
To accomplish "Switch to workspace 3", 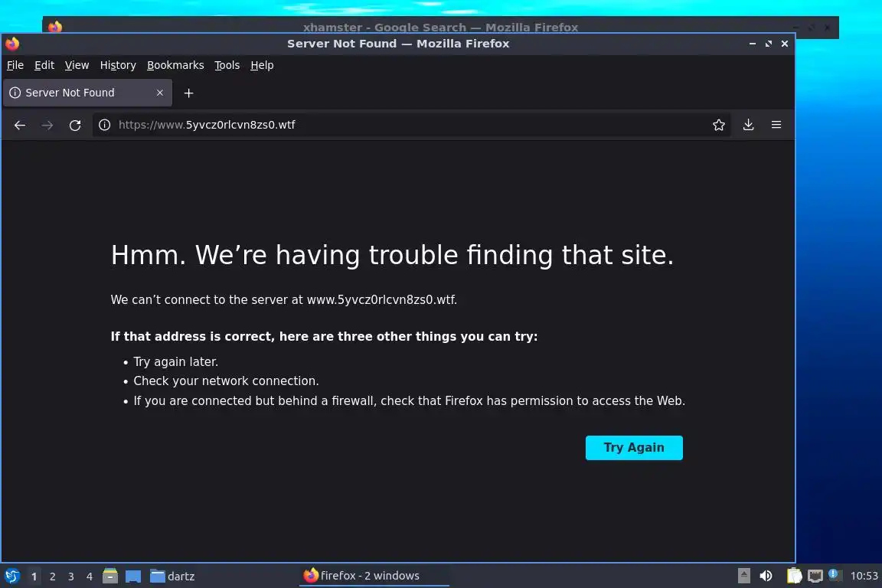I will (x=71, y=577).
